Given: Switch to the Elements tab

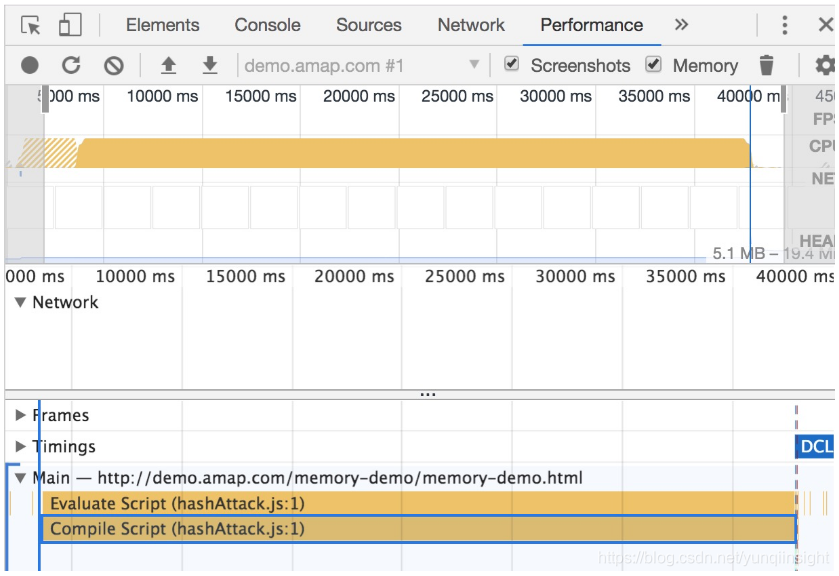Looking at the screenshot, I should tap(162, 25).
